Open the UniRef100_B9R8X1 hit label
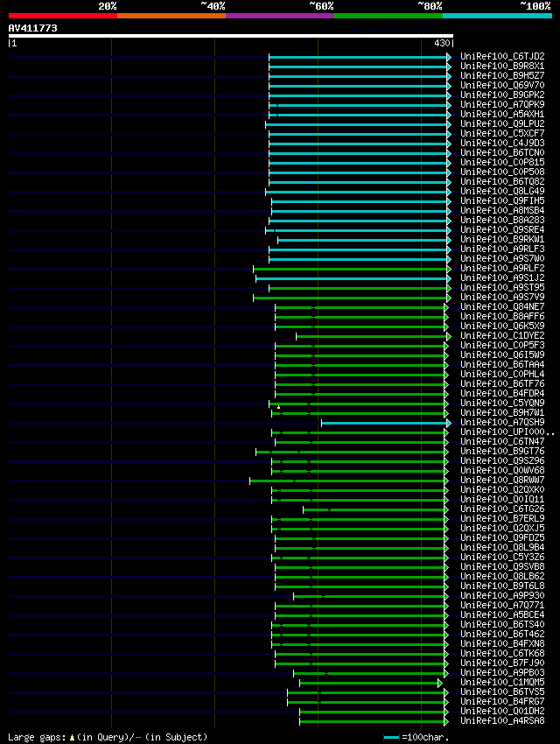Image resolution: width=560 pixels, height=744 pixels. coord(502,66)
